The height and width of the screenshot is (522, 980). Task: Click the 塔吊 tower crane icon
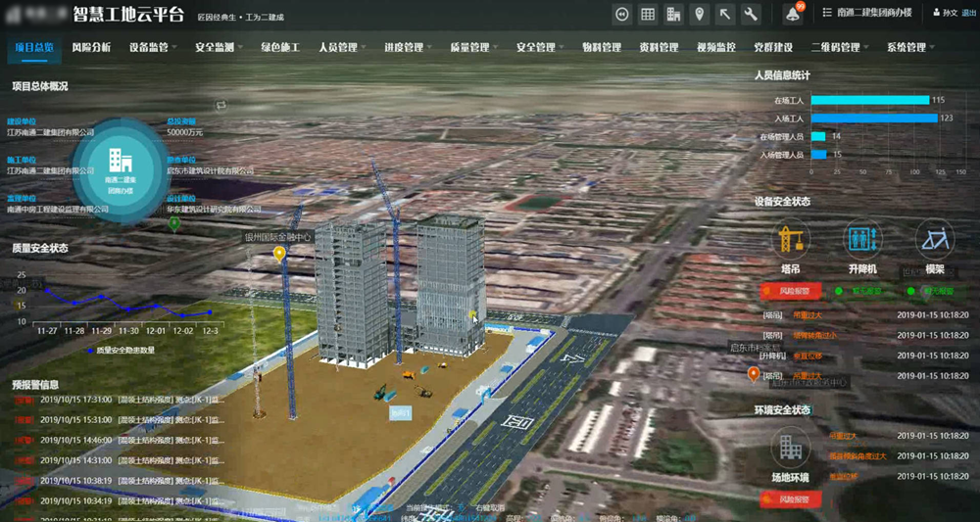pyautogui.click(x=791, y=239)
